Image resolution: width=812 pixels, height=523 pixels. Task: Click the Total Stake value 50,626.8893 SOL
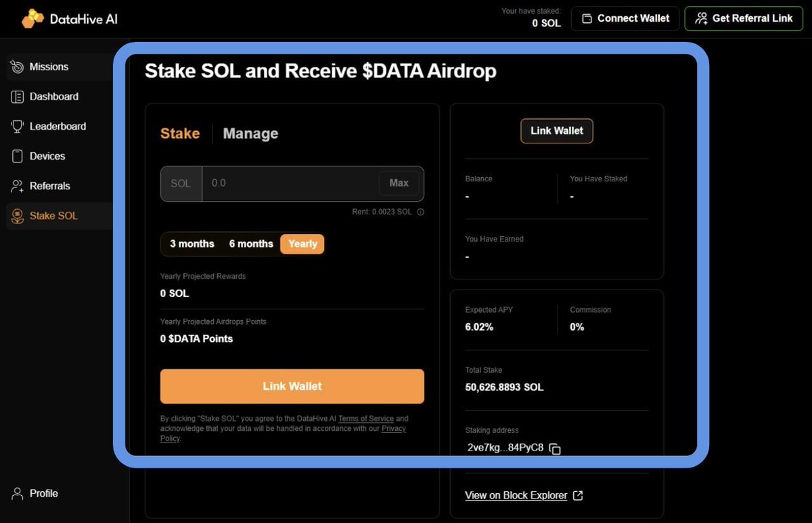coord(504,388)
